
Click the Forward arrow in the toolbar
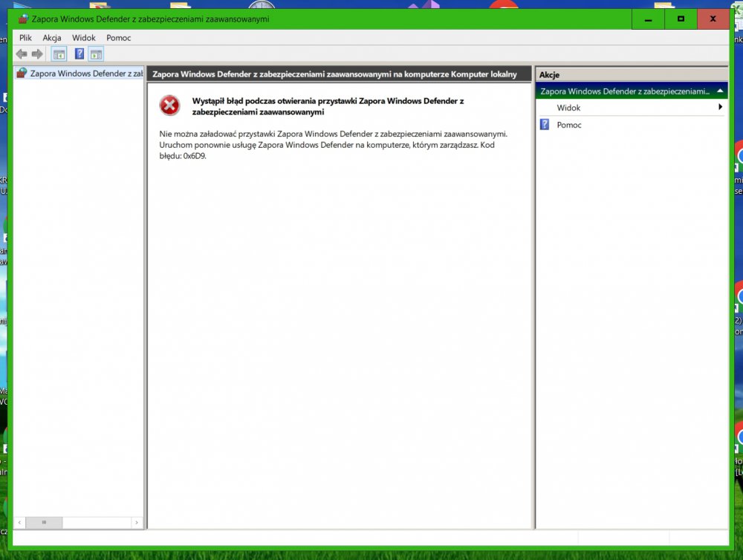tap(37, 54)
